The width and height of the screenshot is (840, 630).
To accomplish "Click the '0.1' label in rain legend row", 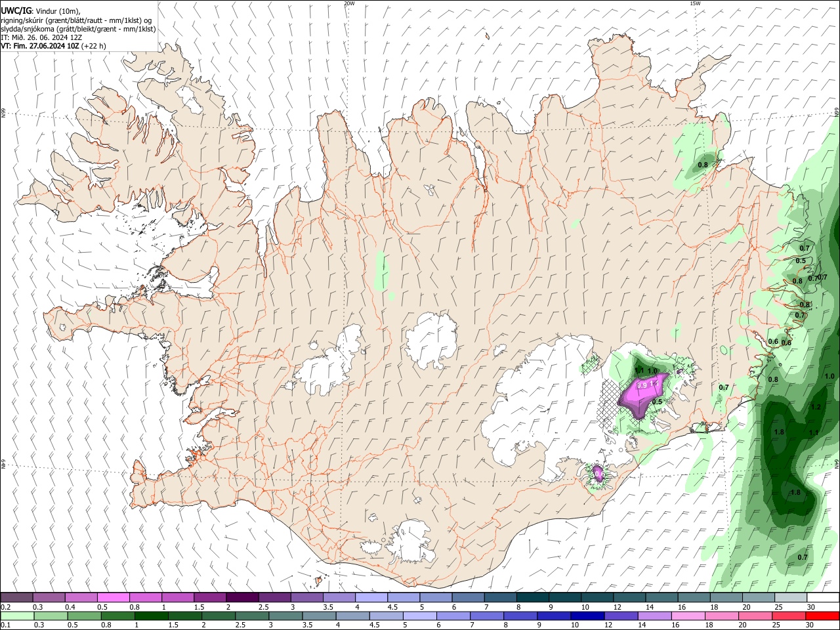I will pos(5,625).
